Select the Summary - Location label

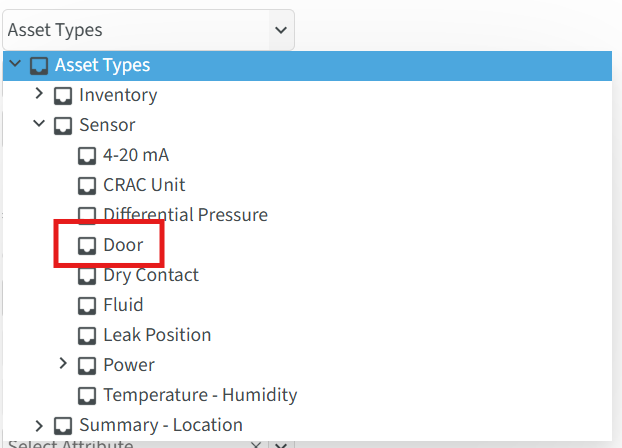(x=161, y=425)
